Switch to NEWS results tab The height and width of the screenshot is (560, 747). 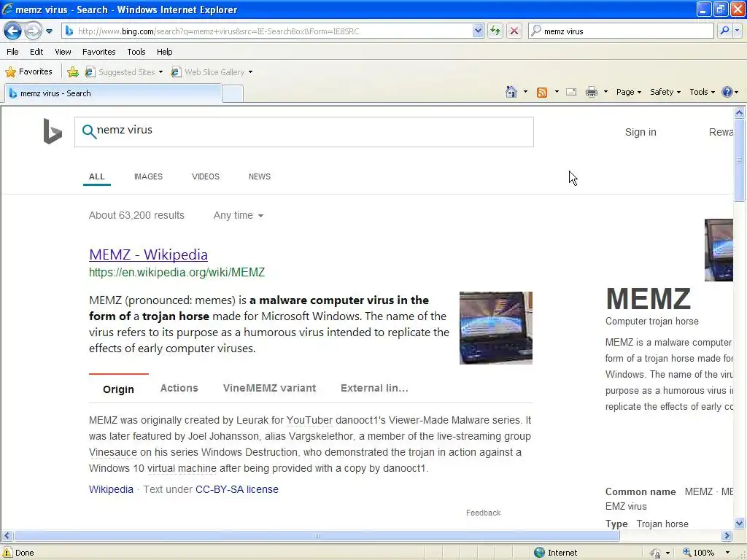click(x=260, y=176)
